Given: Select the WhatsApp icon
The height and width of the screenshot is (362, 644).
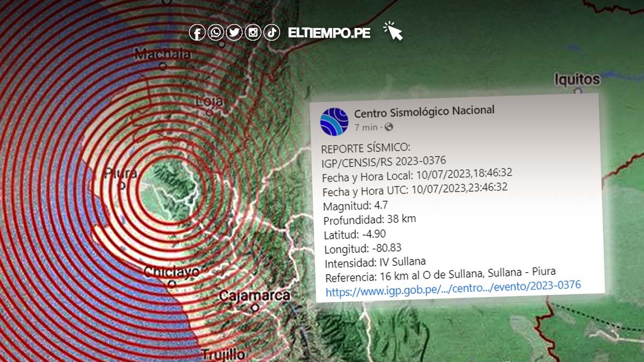Looking at the screenshot, I should pos(216,32).
